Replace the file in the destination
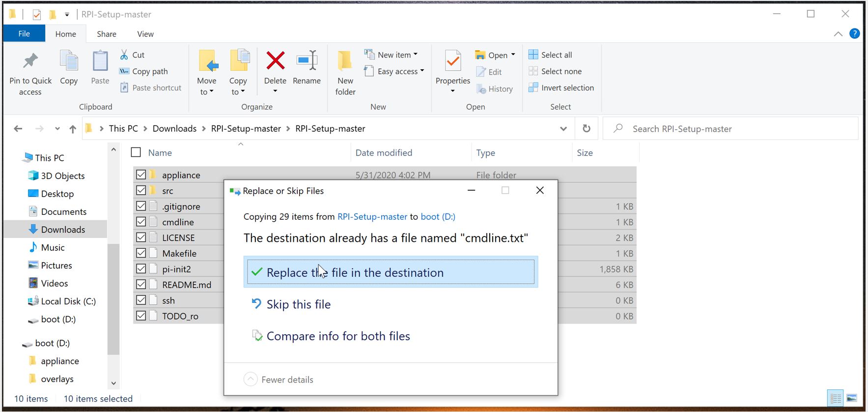The height and width of the screenshot is (412, 868). pos(391,272)
